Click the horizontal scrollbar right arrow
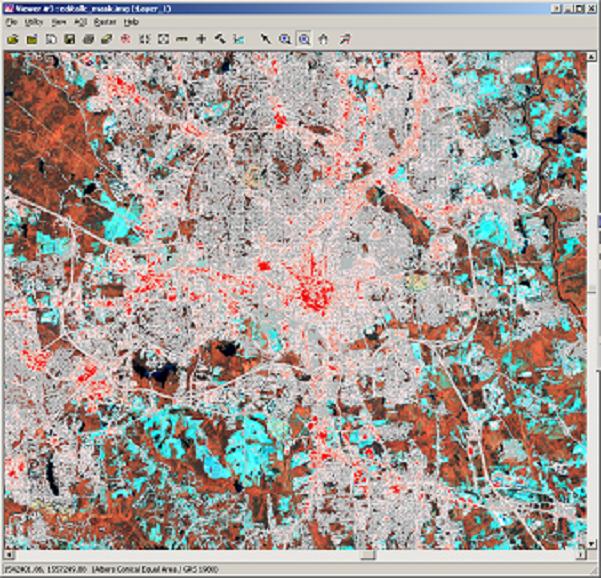This screenshot has width=601, height=578. (x=582, y=555)
